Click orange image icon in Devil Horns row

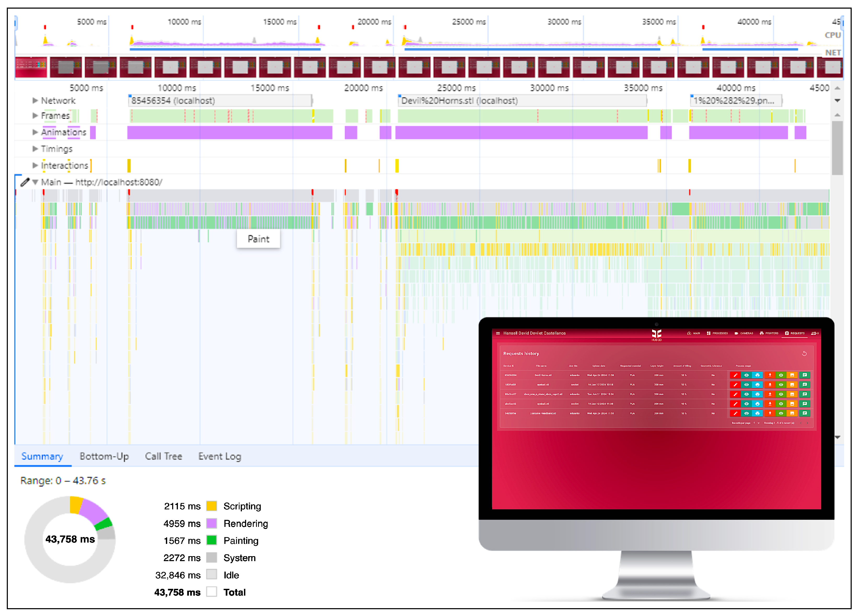792,375
